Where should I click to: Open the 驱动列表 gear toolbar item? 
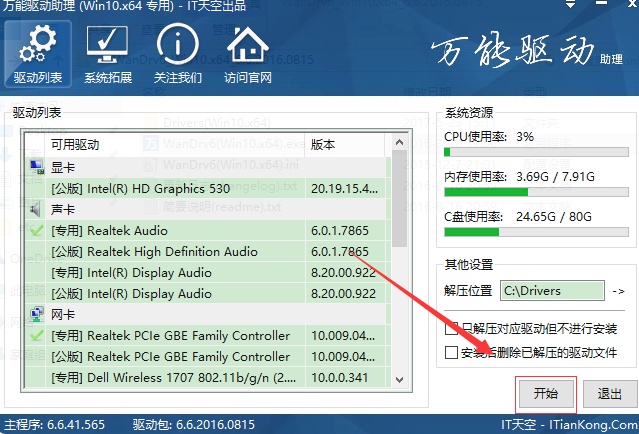38,54
